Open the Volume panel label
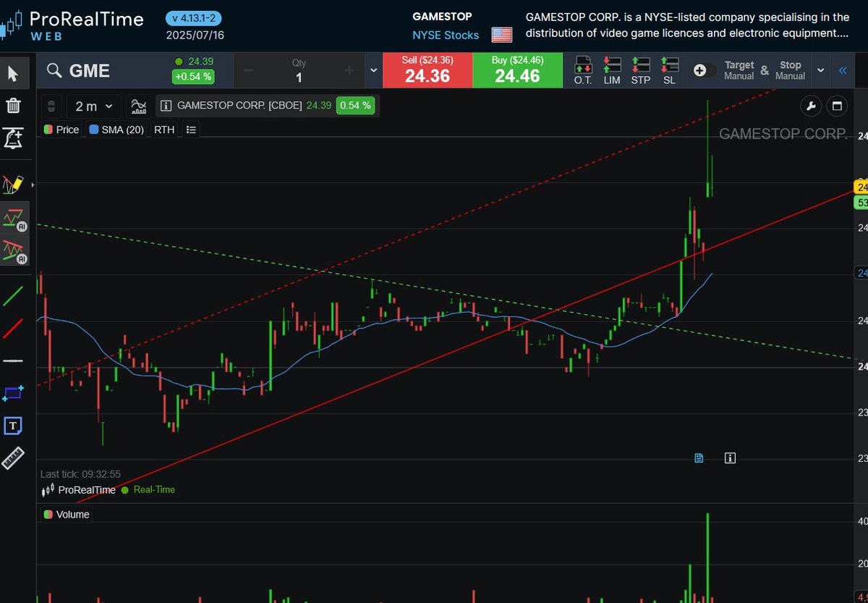 click(x=66, y=514)
